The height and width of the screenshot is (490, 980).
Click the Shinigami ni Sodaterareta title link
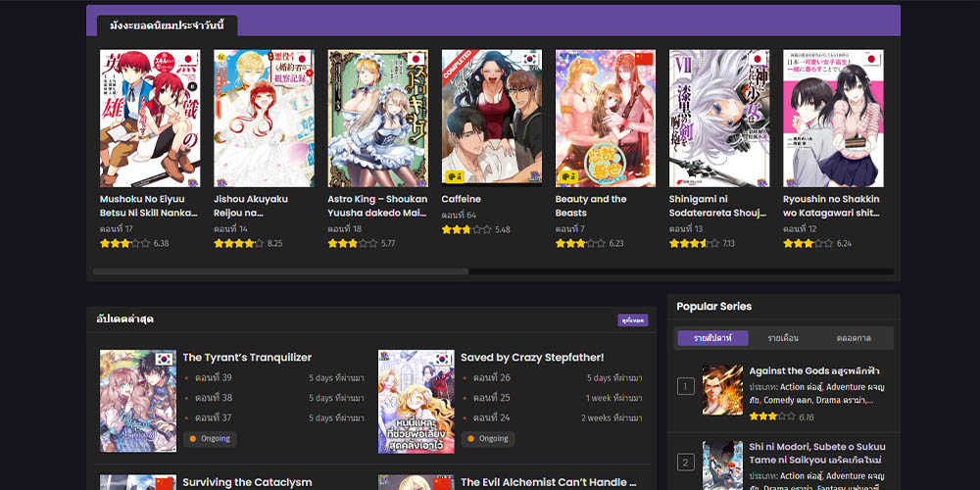pos(717,206)
